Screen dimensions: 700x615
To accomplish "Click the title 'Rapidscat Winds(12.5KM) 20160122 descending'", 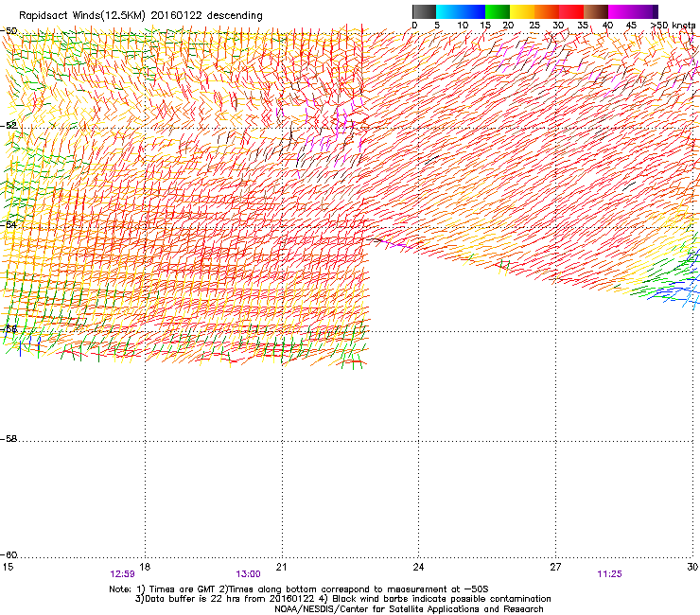I will pyautogui.click(x=141, y=16).
